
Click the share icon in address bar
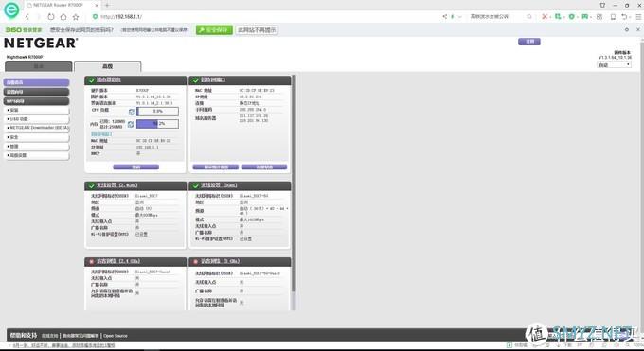444,17
